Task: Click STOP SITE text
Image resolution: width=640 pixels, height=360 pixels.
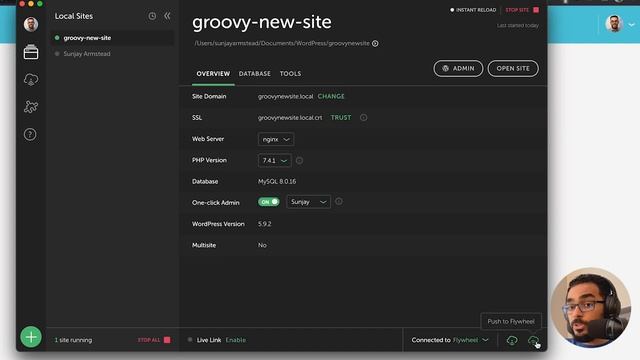Action: pyautogui.click(x=517, y=10)
